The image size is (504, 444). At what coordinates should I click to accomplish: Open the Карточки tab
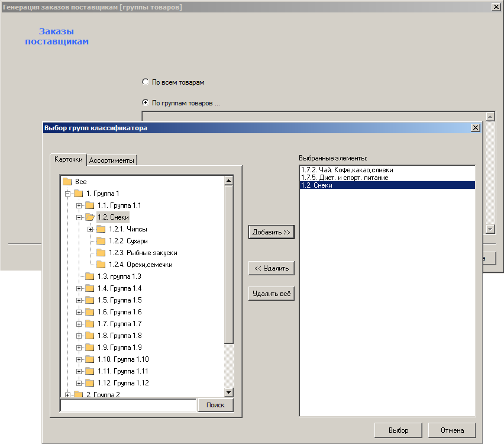(68, 159)
